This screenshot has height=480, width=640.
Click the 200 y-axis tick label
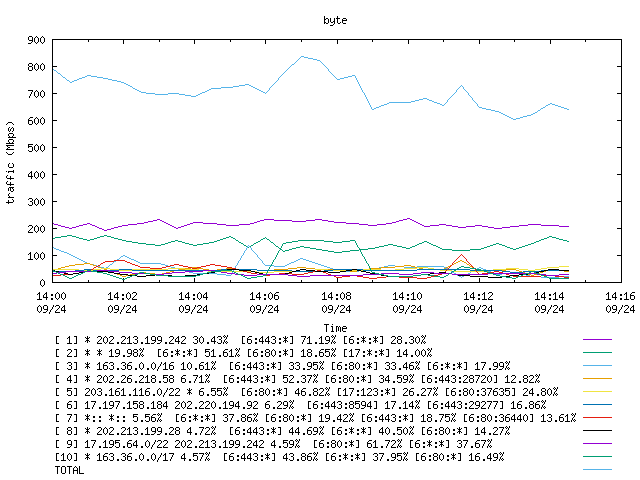pos(36,229)
